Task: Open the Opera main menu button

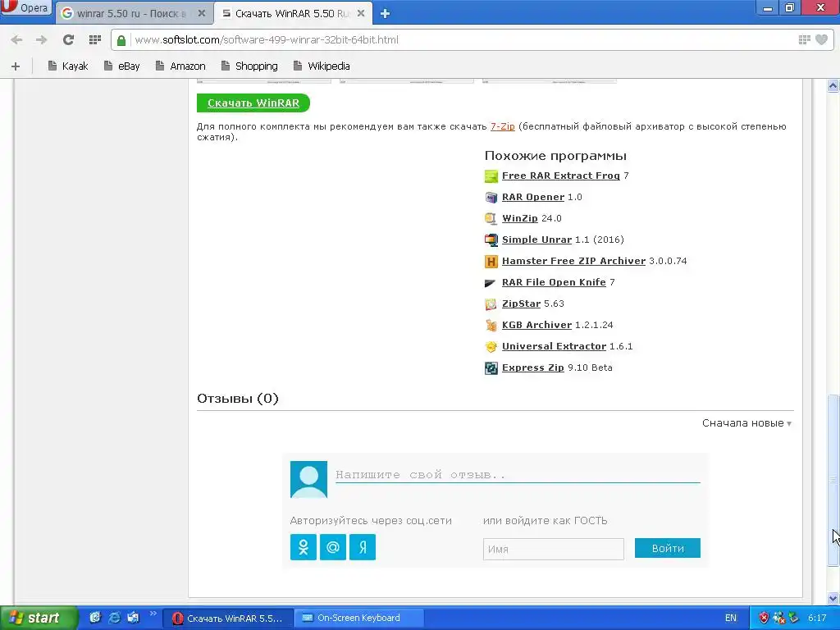Action: [x=25, y=8]
